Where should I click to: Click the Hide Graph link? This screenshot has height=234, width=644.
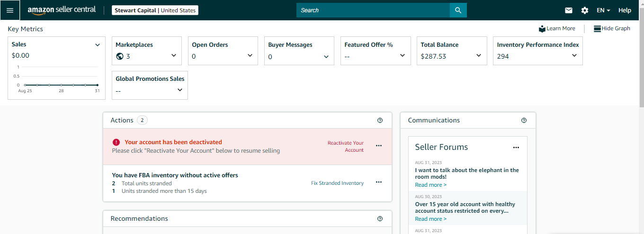coord(616,28)
